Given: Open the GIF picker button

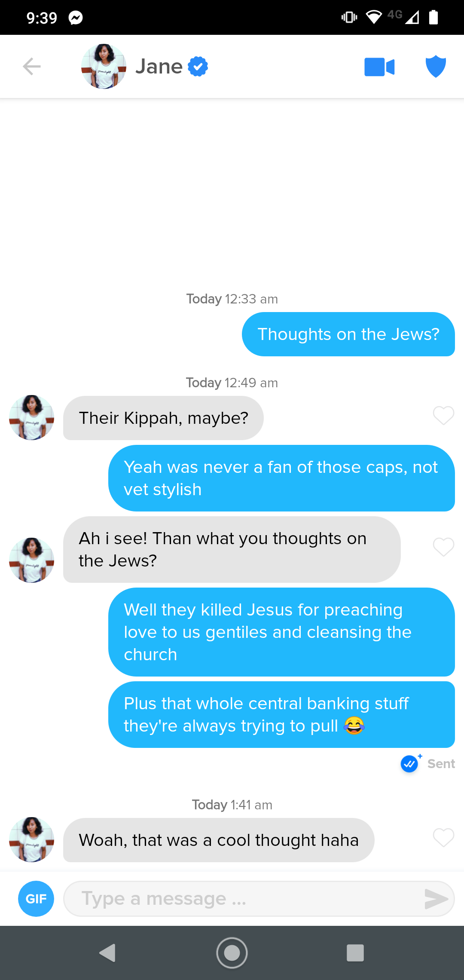Looking at the screenshot, I should pyautogui.click(x=36, y=899).
